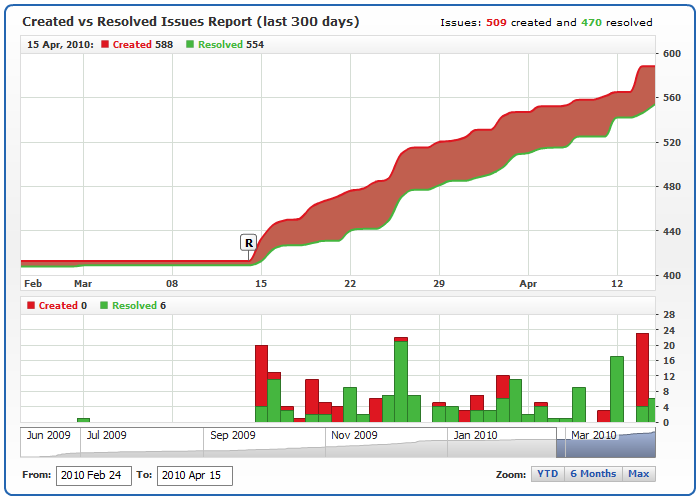Click red Created legend square above bar chart
This screenshot has height=500, width=700.
coord(31,306)
